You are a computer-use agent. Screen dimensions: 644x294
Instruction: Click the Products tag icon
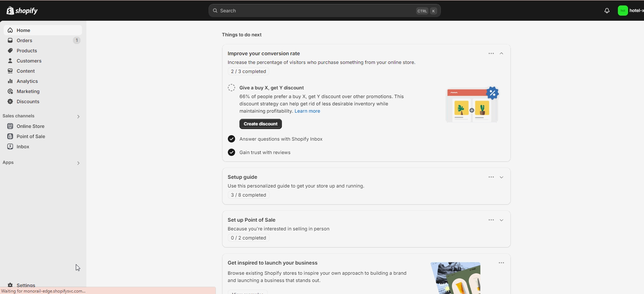tap(10, 51)
